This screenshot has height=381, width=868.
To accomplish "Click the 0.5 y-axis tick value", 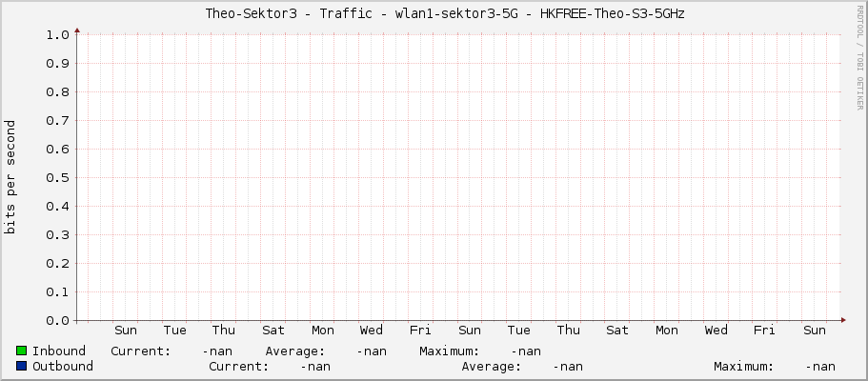I will click(57, 178).
